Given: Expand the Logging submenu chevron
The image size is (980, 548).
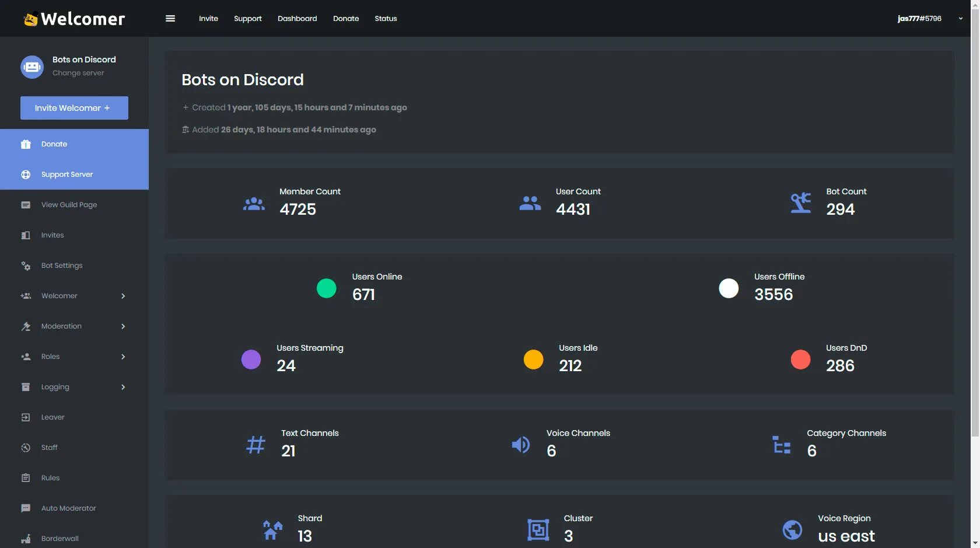Looking at the screenshot, I should (x=123, y=387).
